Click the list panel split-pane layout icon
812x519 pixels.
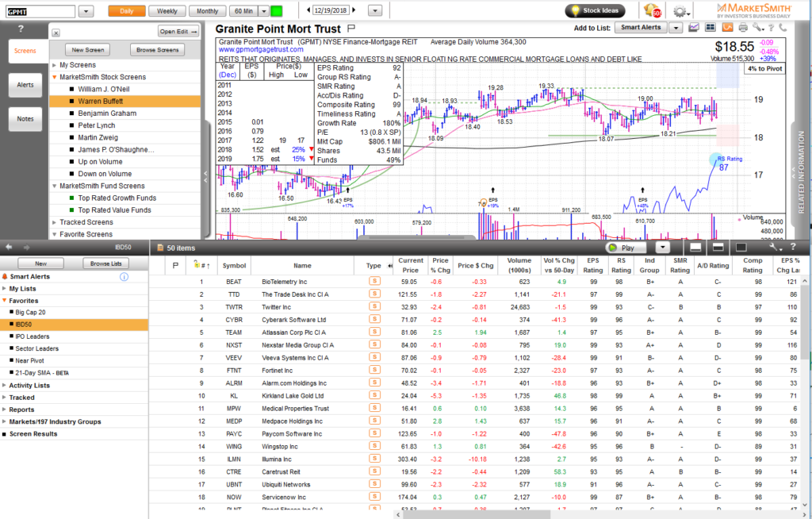click(x=718, y=248)
